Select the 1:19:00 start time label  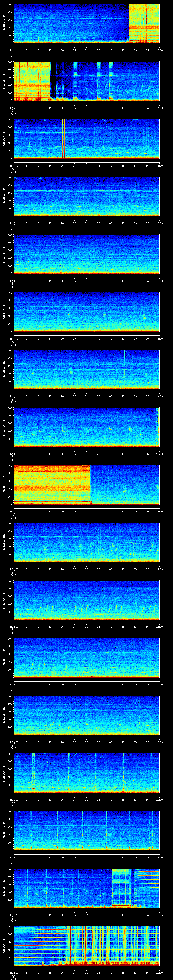(14, 454)
